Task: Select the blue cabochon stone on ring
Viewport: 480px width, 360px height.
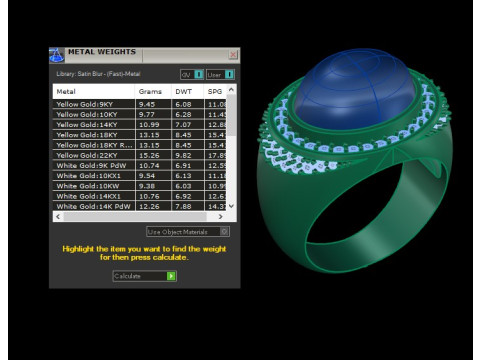Action: click(355, 88)
